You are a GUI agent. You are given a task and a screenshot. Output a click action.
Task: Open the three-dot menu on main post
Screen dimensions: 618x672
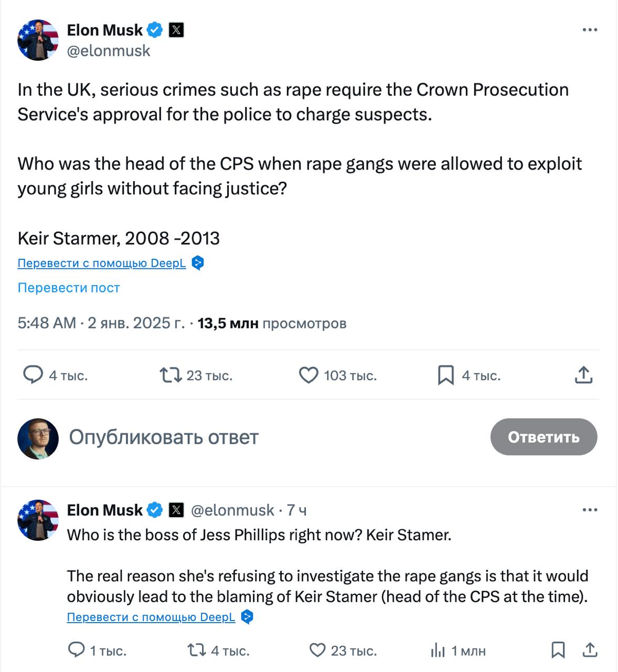(590, 30)
